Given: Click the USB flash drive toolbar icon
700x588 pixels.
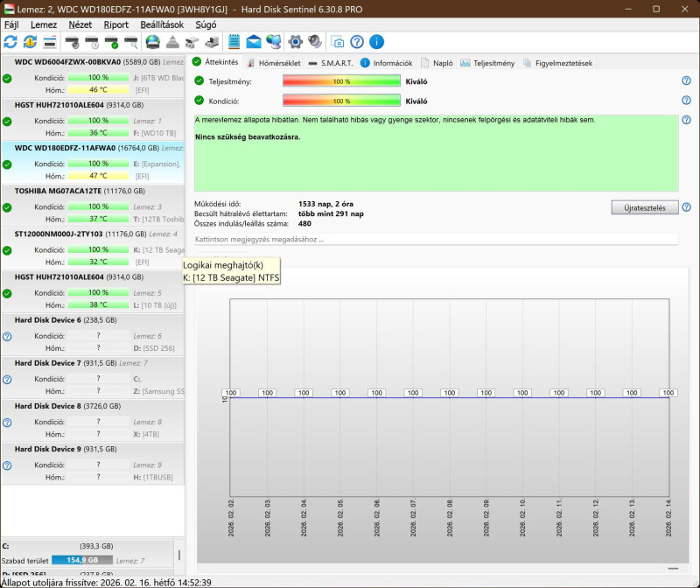Looking at the screenshot, I should tap(192, 42).
